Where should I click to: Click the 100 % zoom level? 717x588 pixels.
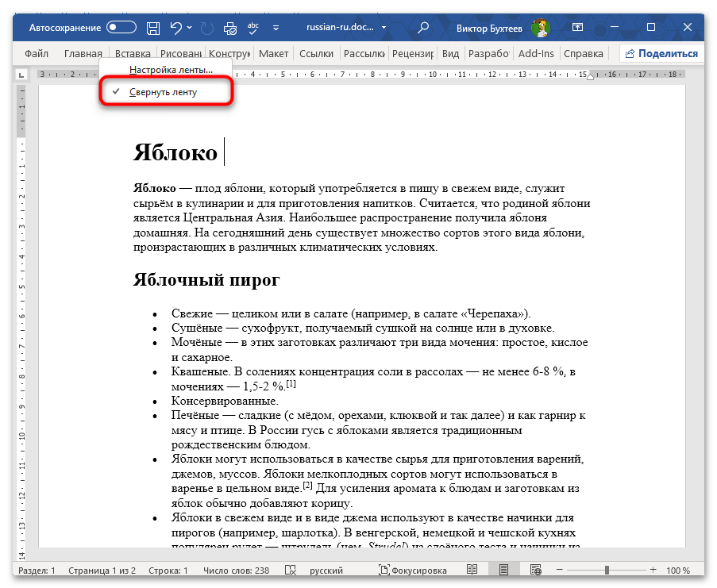tap(677, 571)
